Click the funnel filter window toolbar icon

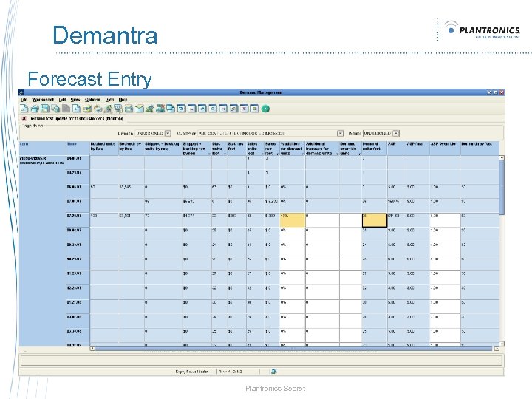[245, 109]
